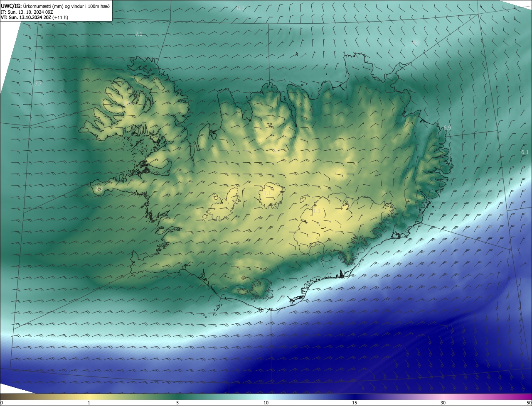
Task: Click the '50' tick label on the color scale
Action: pyautogui.click(x=529, y=403)
